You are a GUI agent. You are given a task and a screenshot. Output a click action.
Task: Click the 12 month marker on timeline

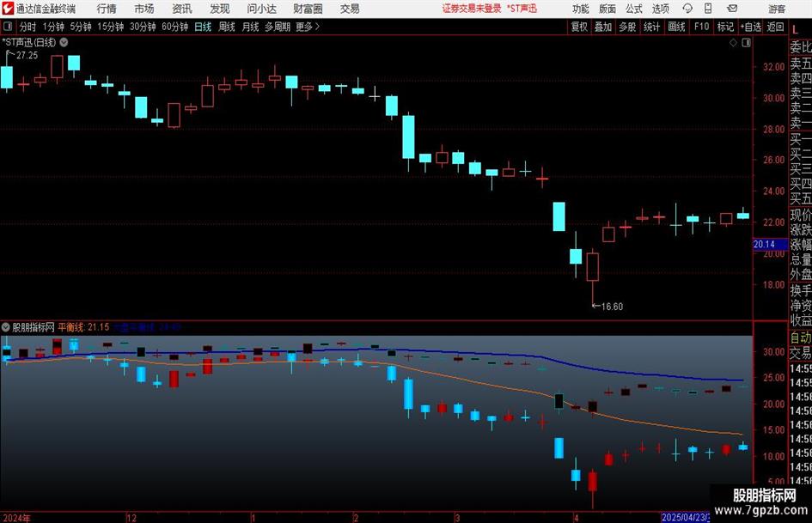tap(131, 518)
